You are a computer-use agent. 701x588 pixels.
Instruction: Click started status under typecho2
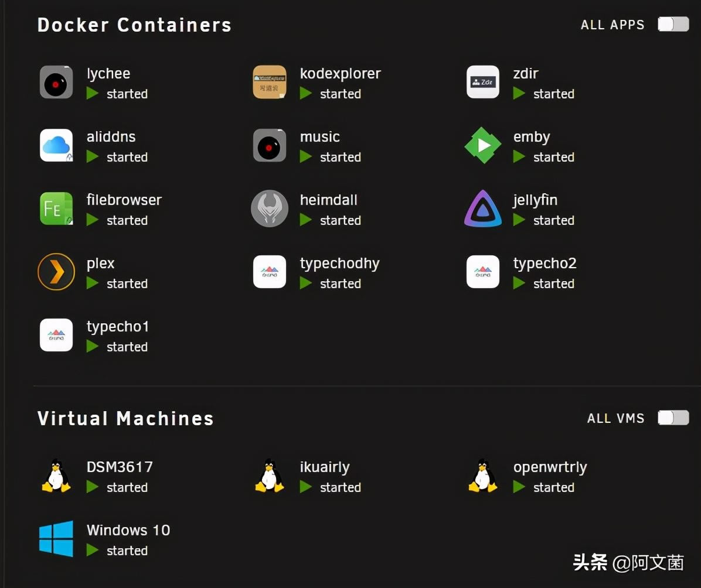click(553, 283)
